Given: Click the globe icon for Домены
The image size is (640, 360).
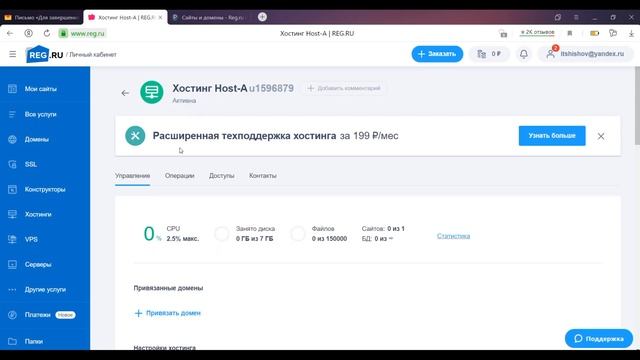Looking at the screenshot, I should 12,139.
